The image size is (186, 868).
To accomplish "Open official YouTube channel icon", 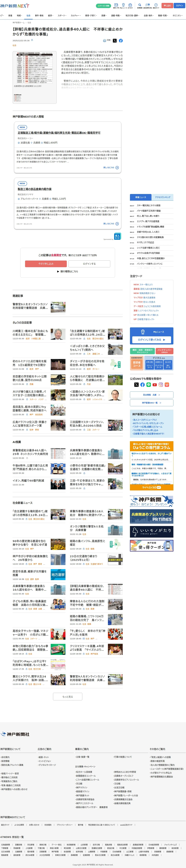I will click(x=155, y=385).
